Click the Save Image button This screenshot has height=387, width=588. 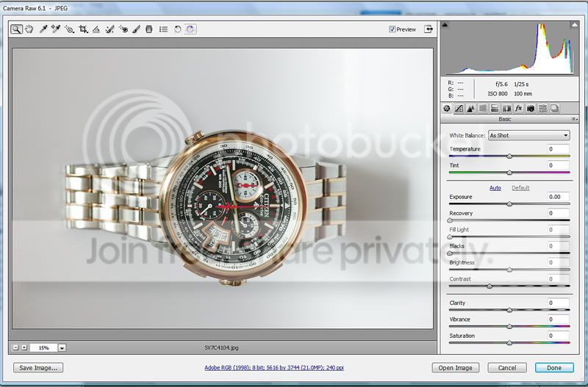pyautogui.click(x=37, y=368)
